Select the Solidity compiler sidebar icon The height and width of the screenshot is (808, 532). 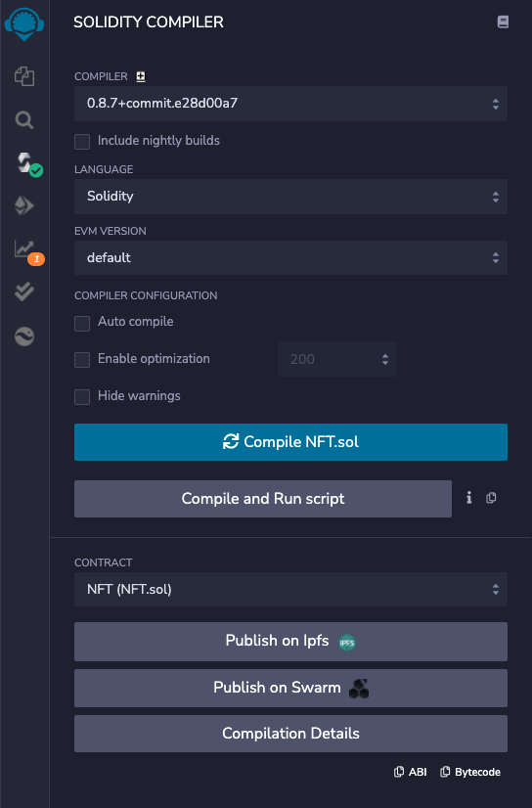tap(26, 164)
